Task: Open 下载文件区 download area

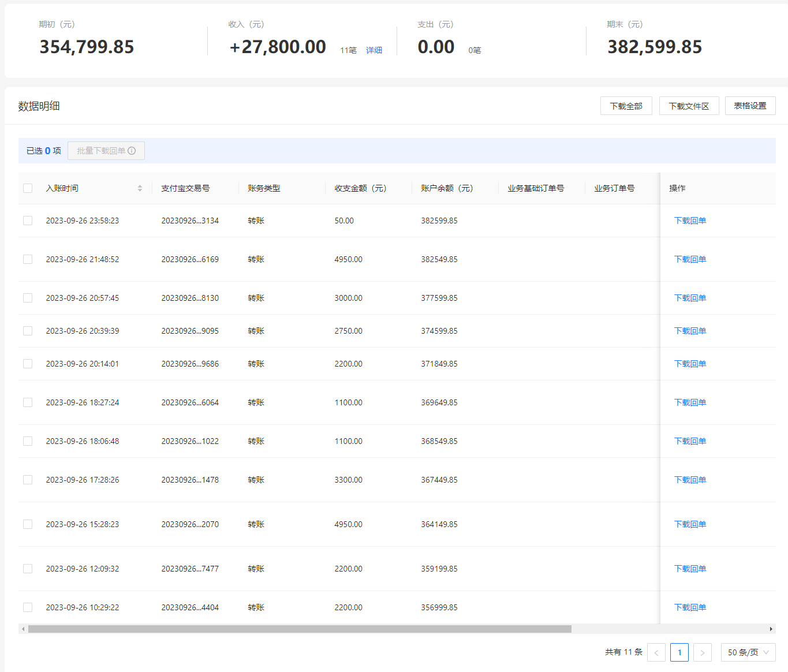Action: [689, 106]
